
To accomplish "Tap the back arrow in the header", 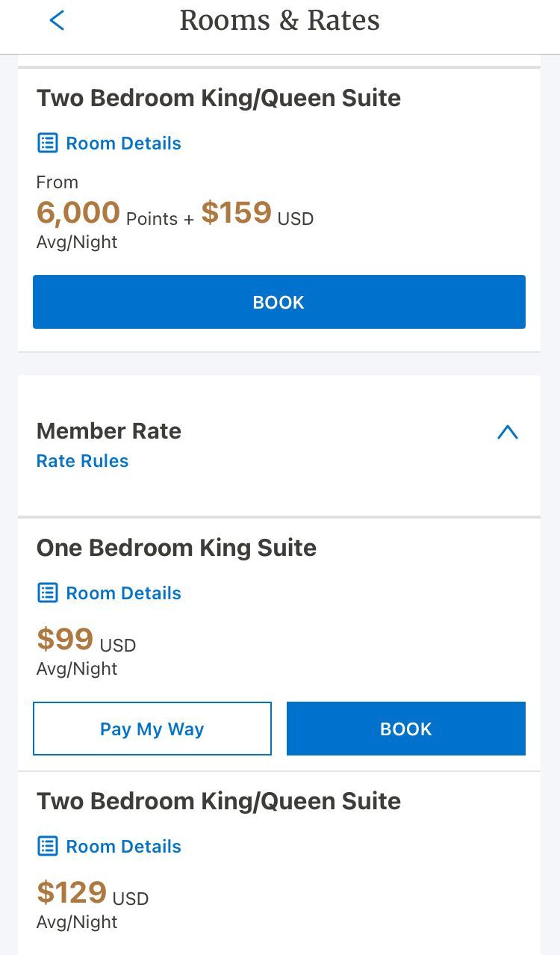I will pyautogui.click(x=57, y=21).
